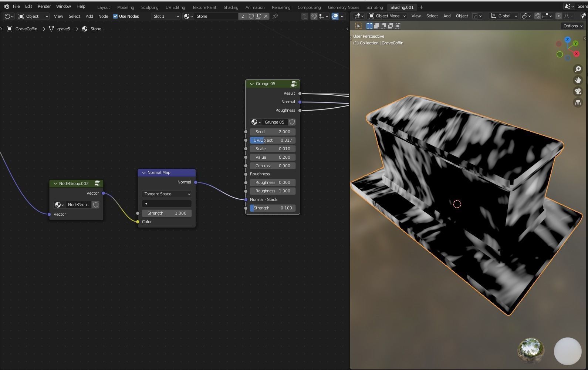Click the Normal Map UV map field
Image resolution: width=588 pixels, height=370 pixels.
[x=166, y=203]
